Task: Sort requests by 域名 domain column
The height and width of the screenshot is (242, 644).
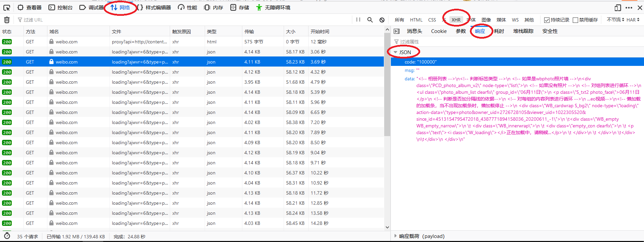Action: 78,31
